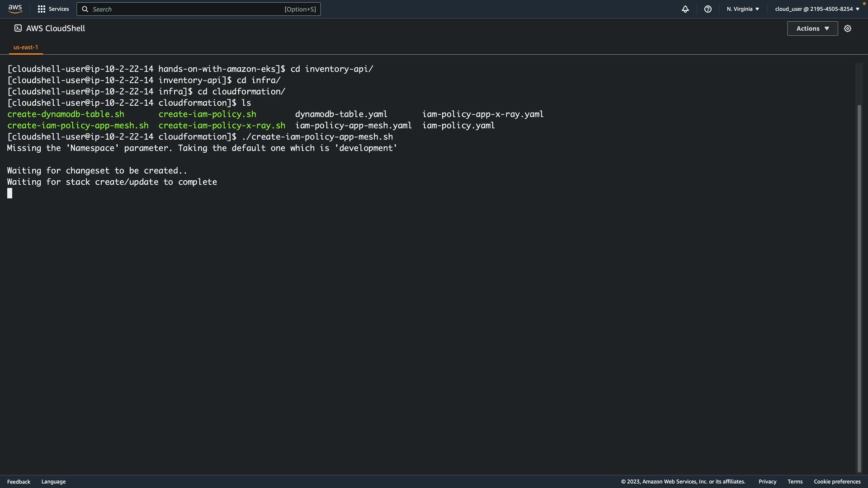Click the Services menu label
This screenshot has width=868, height=488.
59,9
